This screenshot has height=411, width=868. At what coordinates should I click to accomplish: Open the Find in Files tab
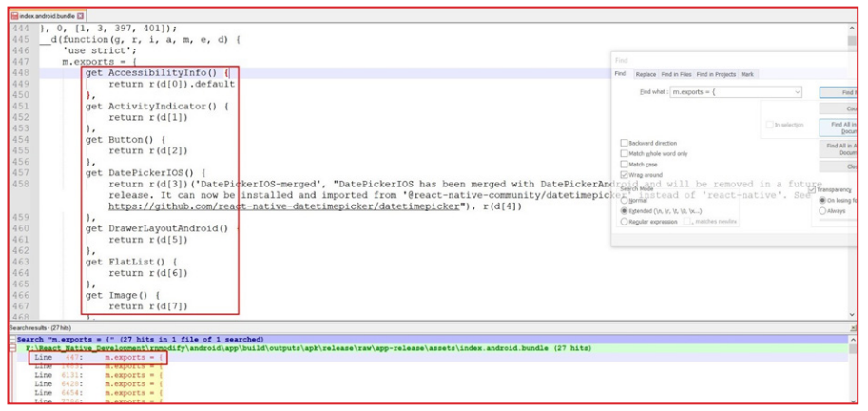676,74
